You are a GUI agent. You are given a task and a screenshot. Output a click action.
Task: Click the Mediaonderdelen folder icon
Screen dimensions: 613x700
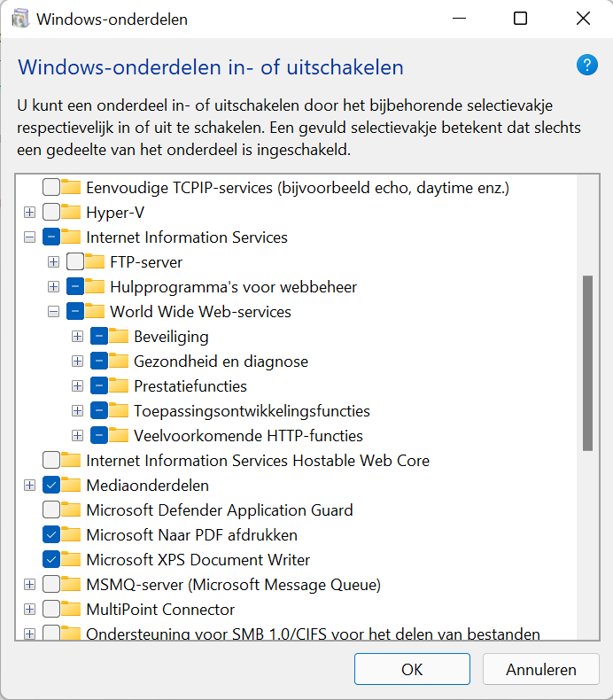click(x=71, y=485)
